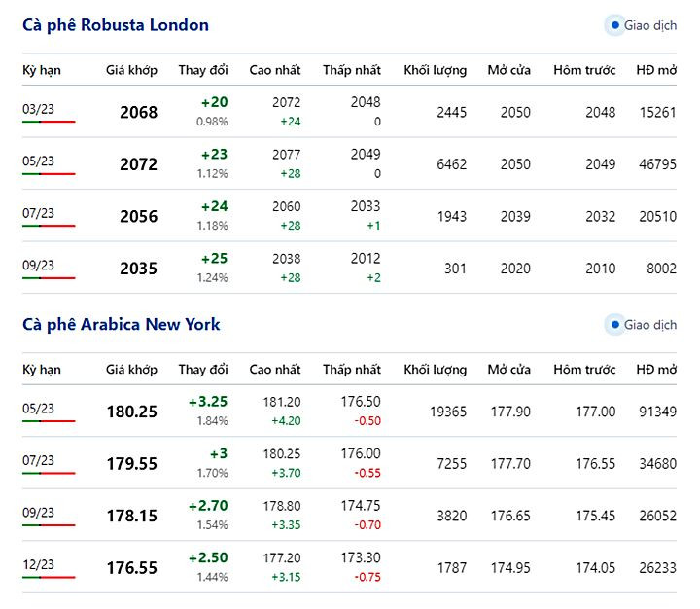Click open interest value 91349
The width and height of the screenshot is (700, 609).
coord(657,412)
